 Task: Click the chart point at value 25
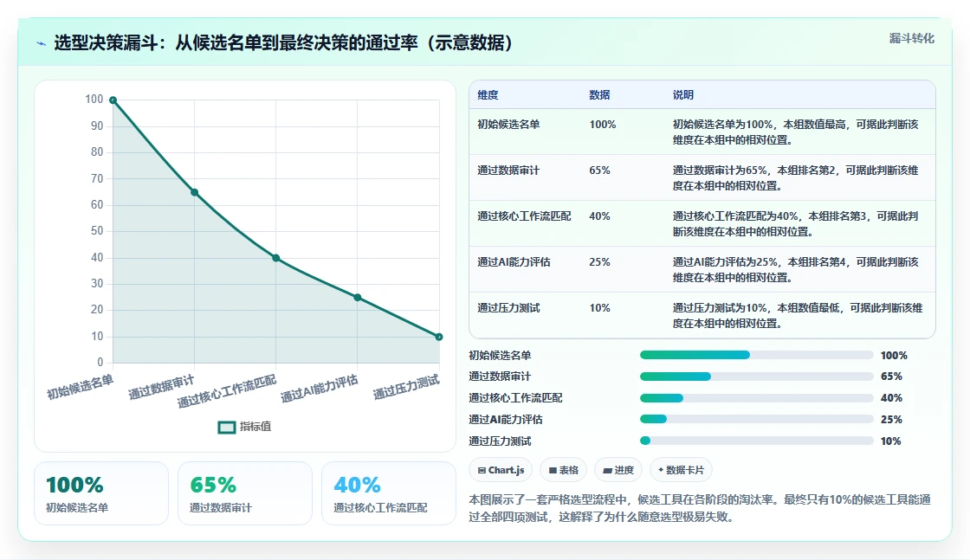[358, 297]
